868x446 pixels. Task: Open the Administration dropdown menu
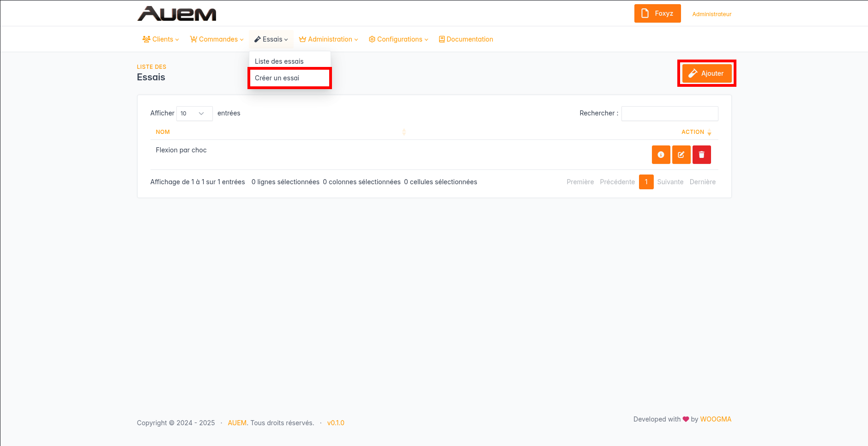click(328, 39)
